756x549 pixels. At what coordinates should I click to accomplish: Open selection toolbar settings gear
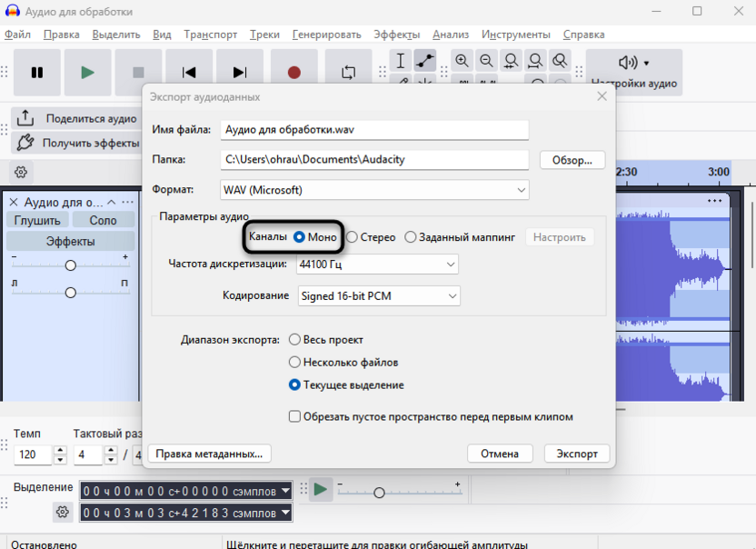point(62,512)
